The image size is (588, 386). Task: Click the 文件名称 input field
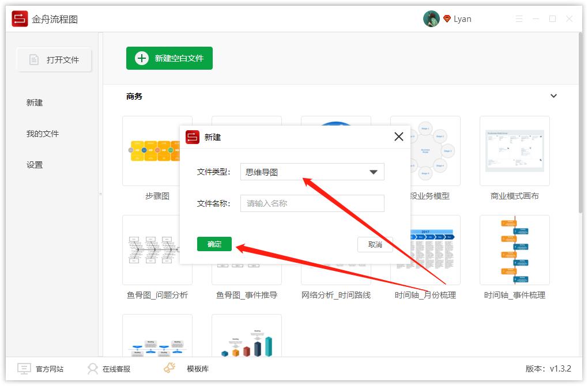click(312, 203)
